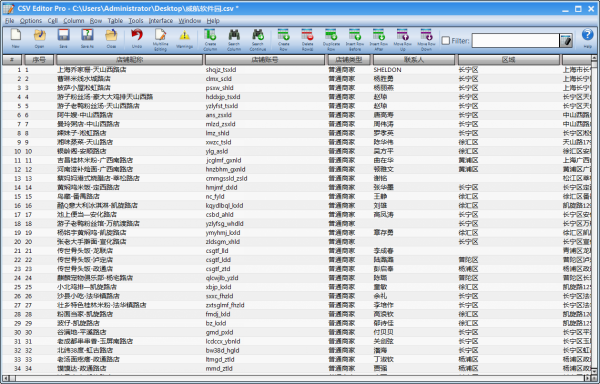Save the file with the Save icon

click(64, 39)
